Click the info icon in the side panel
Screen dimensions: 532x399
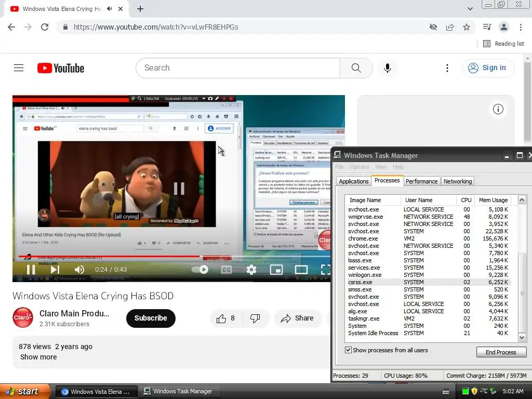[498, 109]
